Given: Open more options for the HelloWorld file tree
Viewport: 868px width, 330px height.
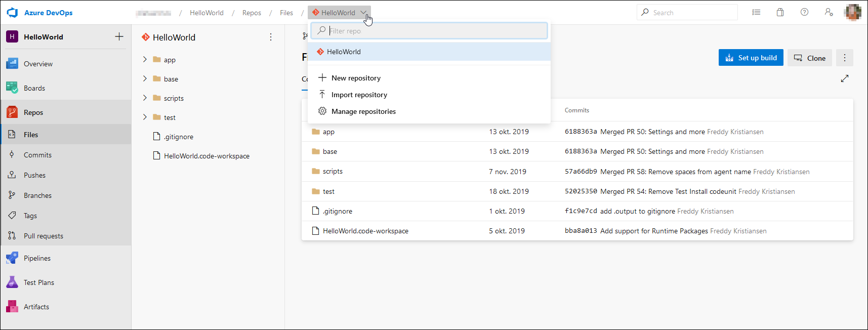Looking at the screenshot, I should pos(271,37).
